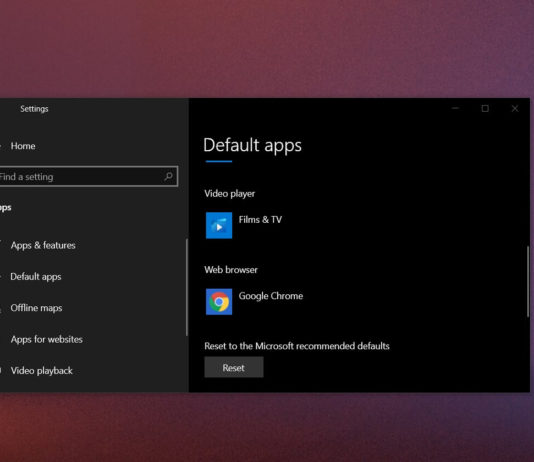Click the sidebar vertical scrollbar
Screen dimensions: 534x462
coord(187,287)
